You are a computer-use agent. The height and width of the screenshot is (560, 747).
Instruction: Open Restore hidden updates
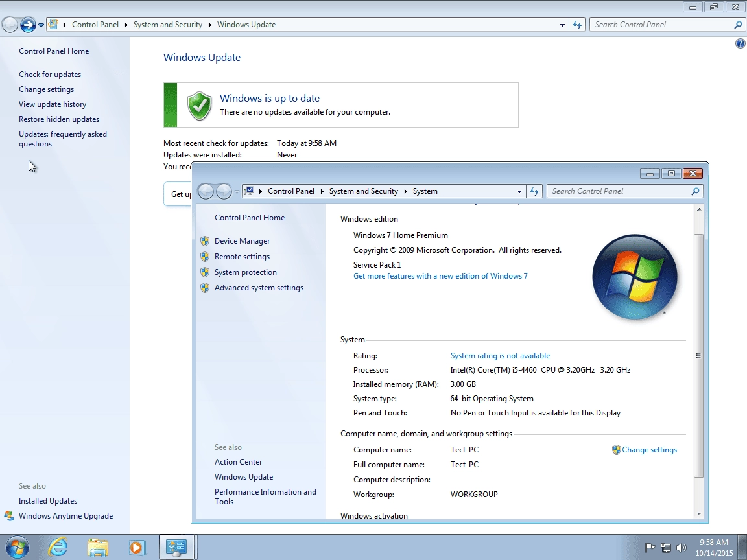[59, 119]
